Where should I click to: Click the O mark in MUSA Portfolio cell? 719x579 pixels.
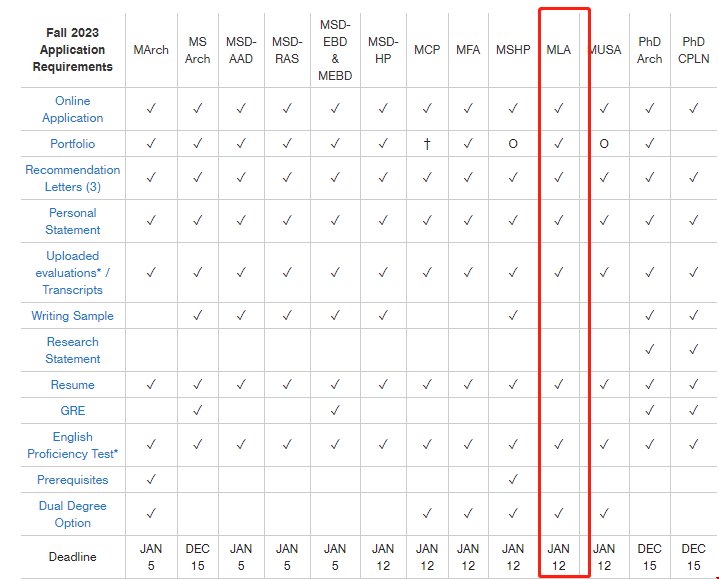point(604,144)
